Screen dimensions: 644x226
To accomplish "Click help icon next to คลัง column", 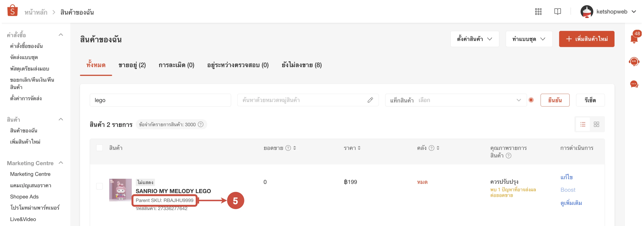I will tap(431, 148).
